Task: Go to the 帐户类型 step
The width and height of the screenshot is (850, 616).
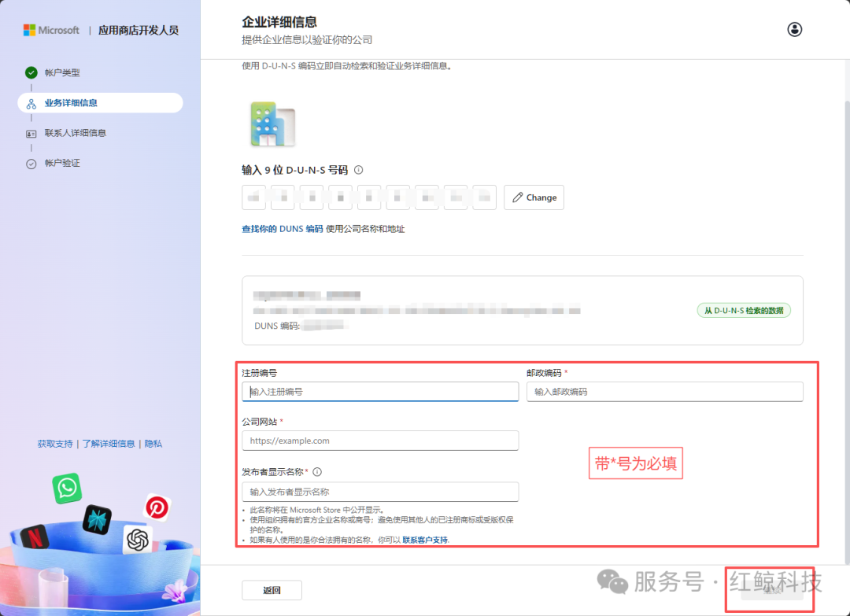Action: pyautogui.click(x=62, y=72)
